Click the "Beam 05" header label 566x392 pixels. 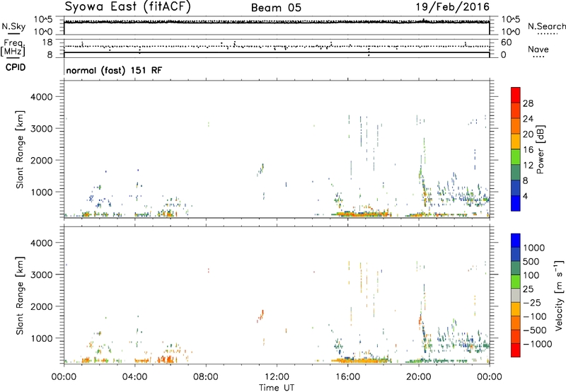click(x=276, y=8)
